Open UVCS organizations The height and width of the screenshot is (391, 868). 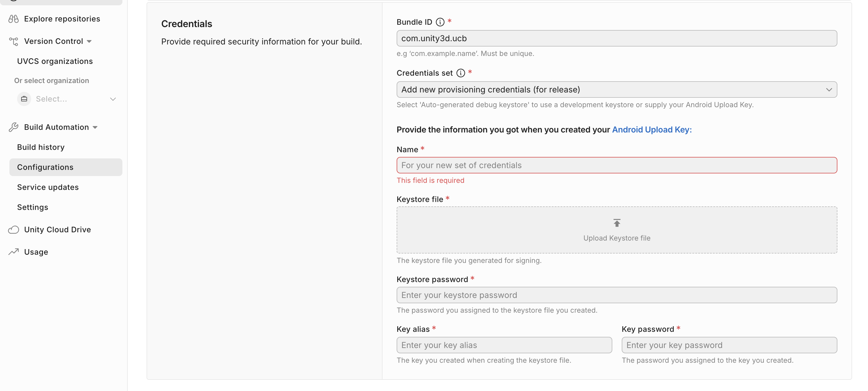coord(55,61)
